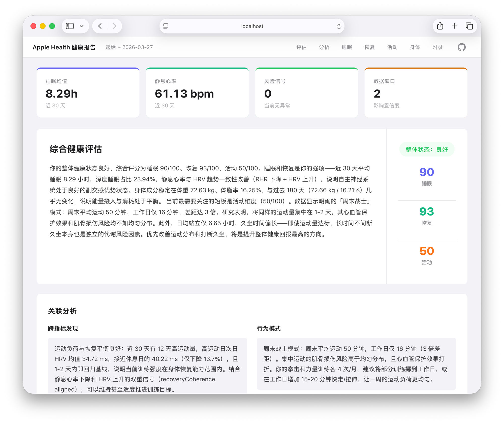Expand the sidebar chevron dropdown

(81, 26)
